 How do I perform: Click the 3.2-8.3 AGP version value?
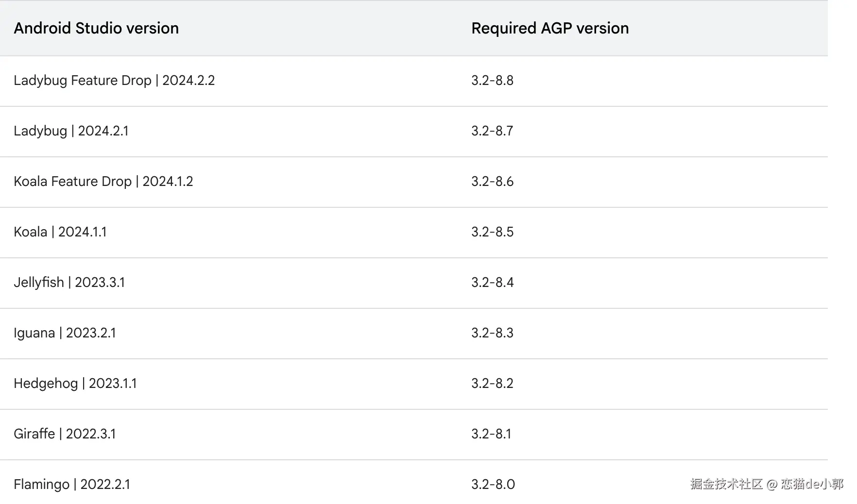[x=492, y=333]
